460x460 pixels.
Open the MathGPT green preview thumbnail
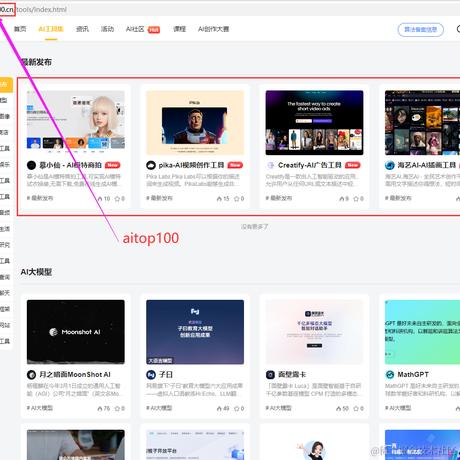pyautogui.click(x=422, y=332)
